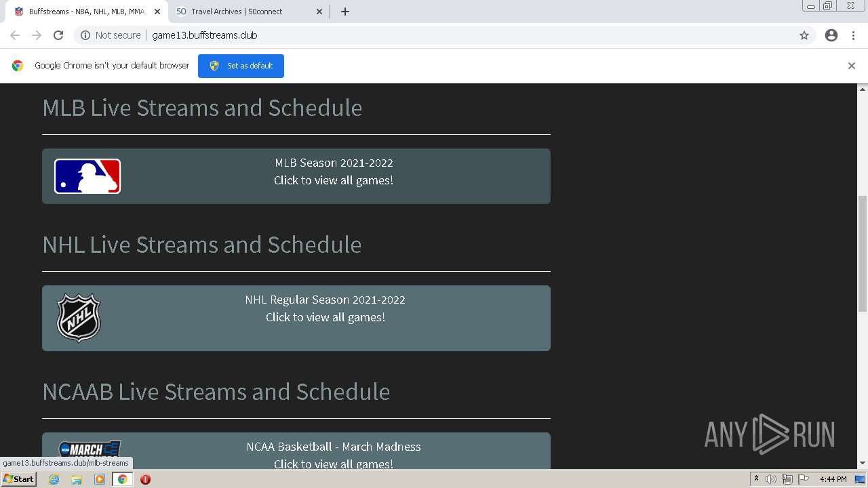This screenshot has height=488, width=868.
Task: Click the 4:44 PM clock
Action: (833, 479)
